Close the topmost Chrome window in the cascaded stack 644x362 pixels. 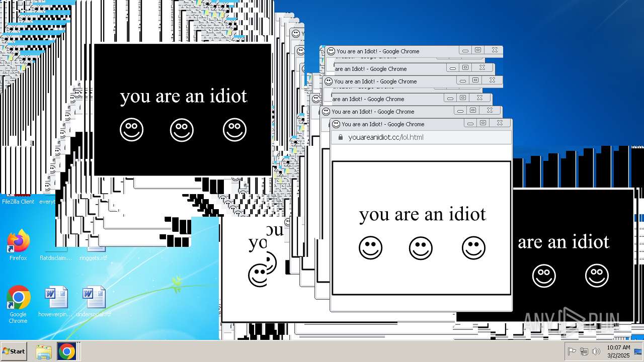point(495,50)
